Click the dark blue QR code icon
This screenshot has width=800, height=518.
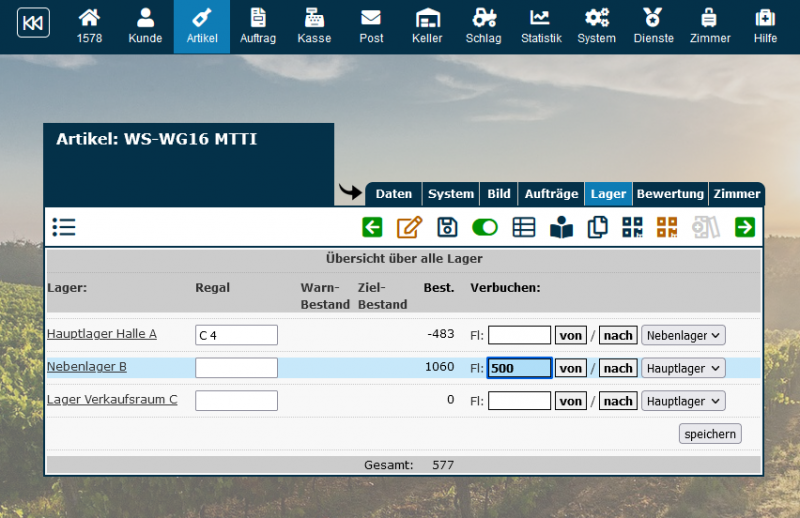pos(633,227)
